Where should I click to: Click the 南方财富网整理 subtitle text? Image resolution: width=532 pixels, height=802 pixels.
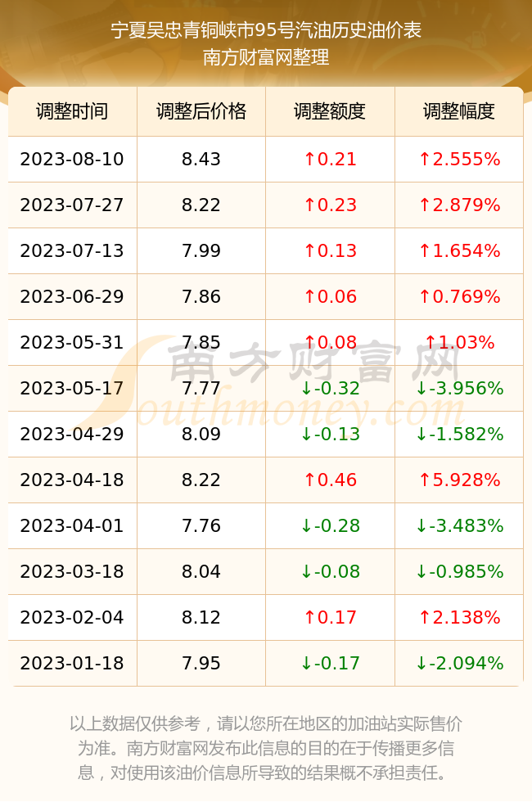(x=266, y=56)
